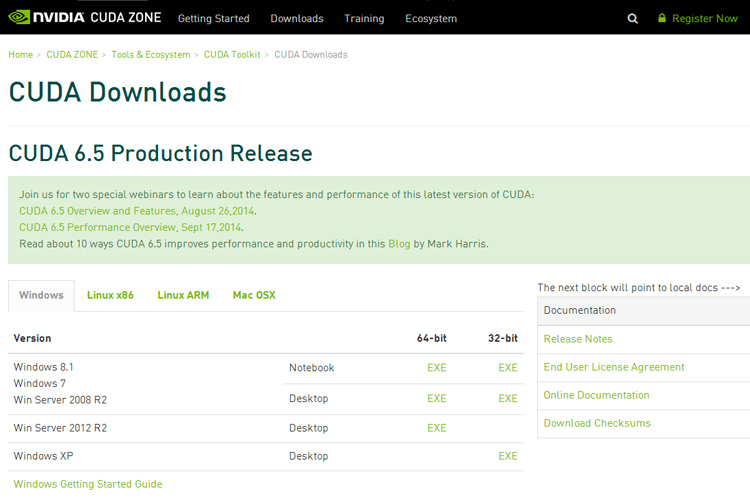Switch to the Linux ARM tab
Image resolution: width=750 pixels, height=500 pixels.
click(183, 295)
